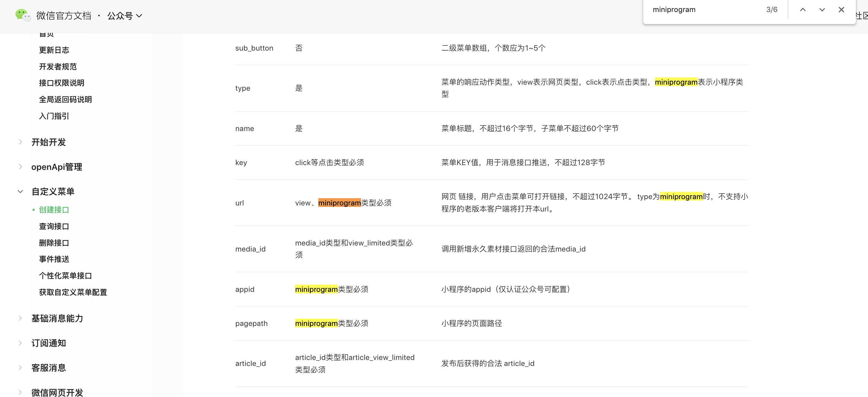Select the active 创建接口 item
This screenshot has height=397, width=868.
tap(54, 210)
